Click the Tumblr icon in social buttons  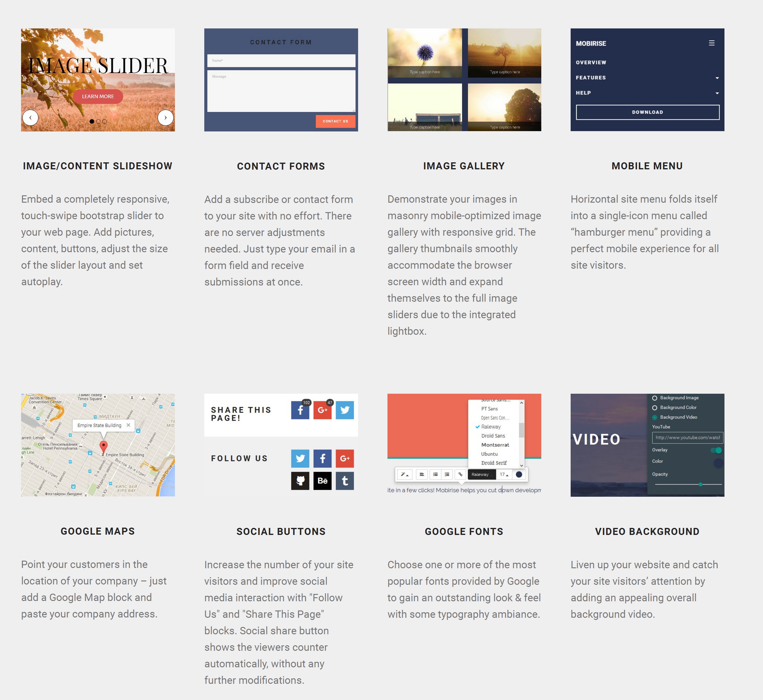tap(344, 480)
